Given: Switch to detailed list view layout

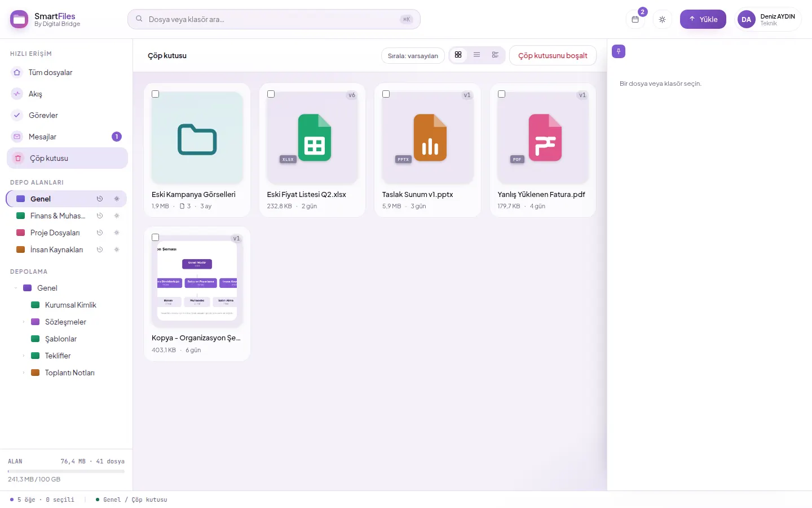Looking at the screenshot, I should point(495,55).
